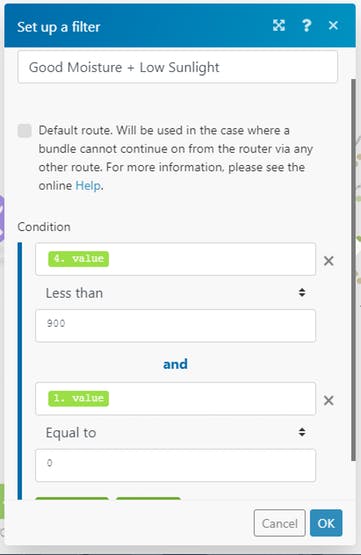361x555 pixels.
Task: Follow the online Help link
Action: pyautogui.click(x=88, y=185)
